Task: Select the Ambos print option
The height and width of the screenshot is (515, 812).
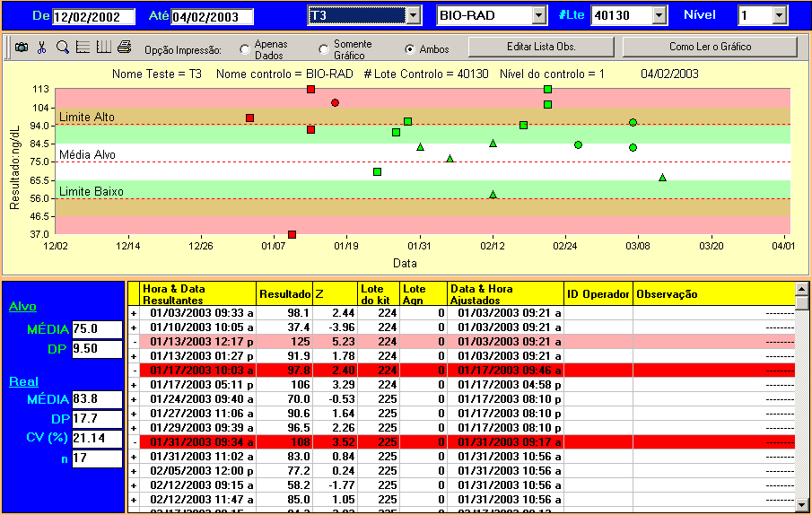Action: click(x=410, y=49)
